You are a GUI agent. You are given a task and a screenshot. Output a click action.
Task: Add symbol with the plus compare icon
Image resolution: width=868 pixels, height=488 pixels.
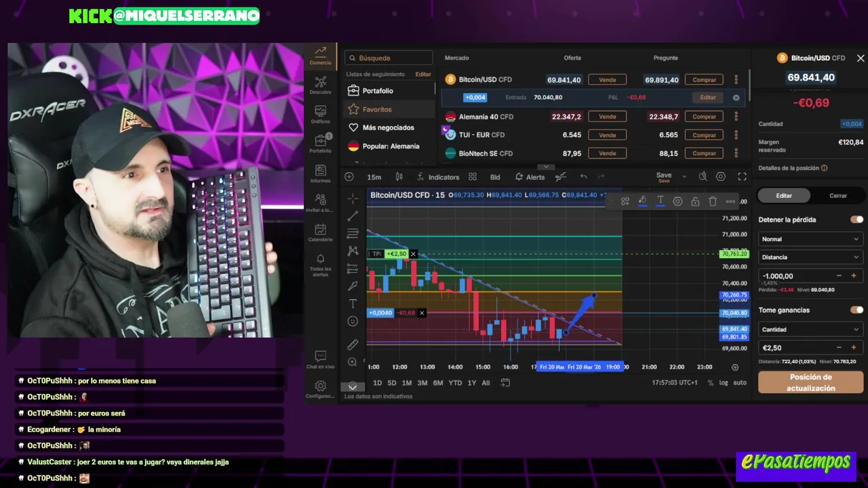349,177
